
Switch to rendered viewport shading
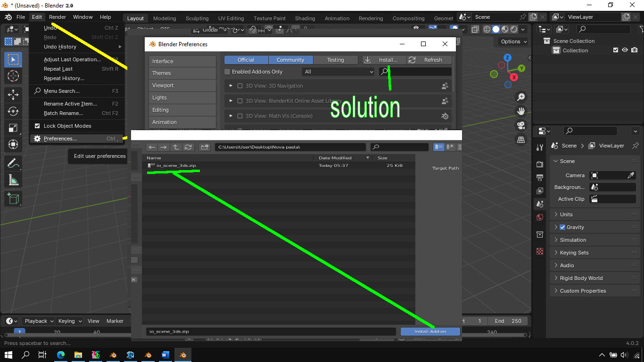(514, 29)
